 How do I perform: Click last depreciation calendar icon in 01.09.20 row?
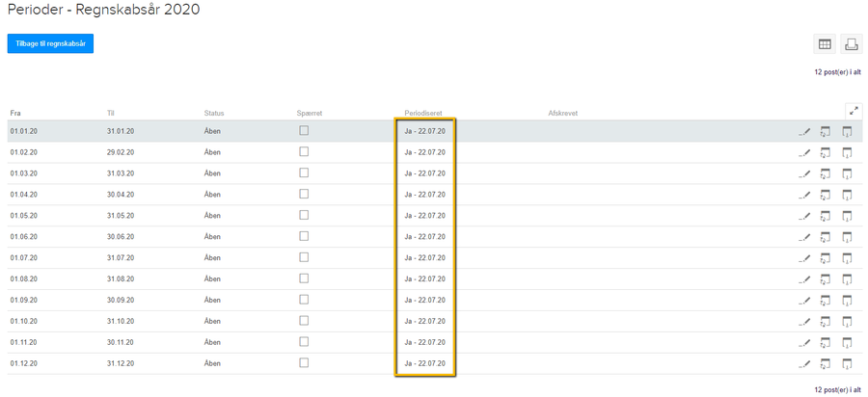(x=847, y=301)
